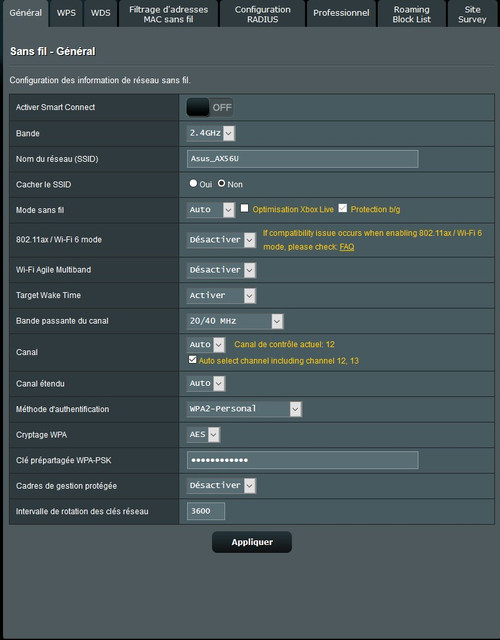This screenshot has height=640, width=500.
Task: Open Filtrage d'adresses MAC sans fil tab
Action: coord(169,14)
